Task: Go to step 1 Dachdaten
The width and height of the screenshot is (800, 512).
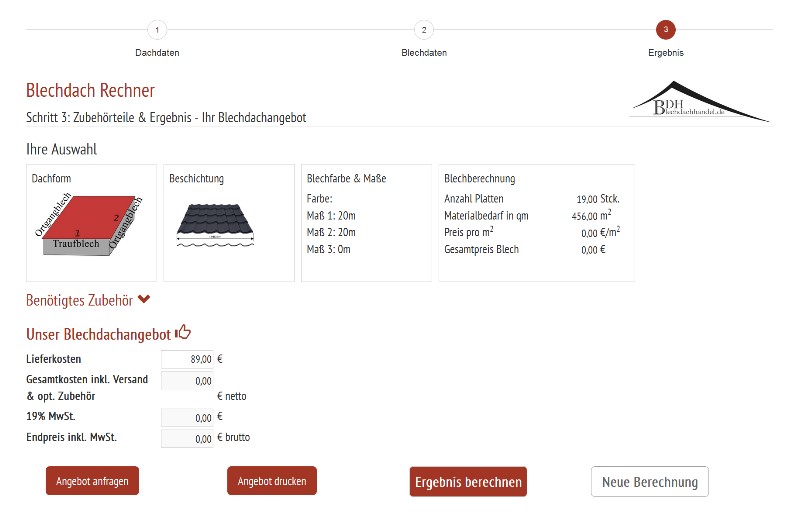Action: click(157, 30)
